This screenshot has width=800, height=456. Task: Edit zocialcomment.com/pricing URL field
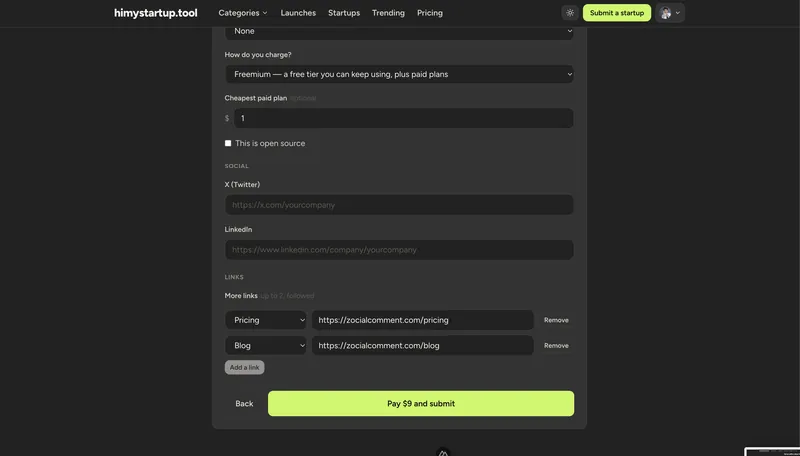click(x=422, y=320)
